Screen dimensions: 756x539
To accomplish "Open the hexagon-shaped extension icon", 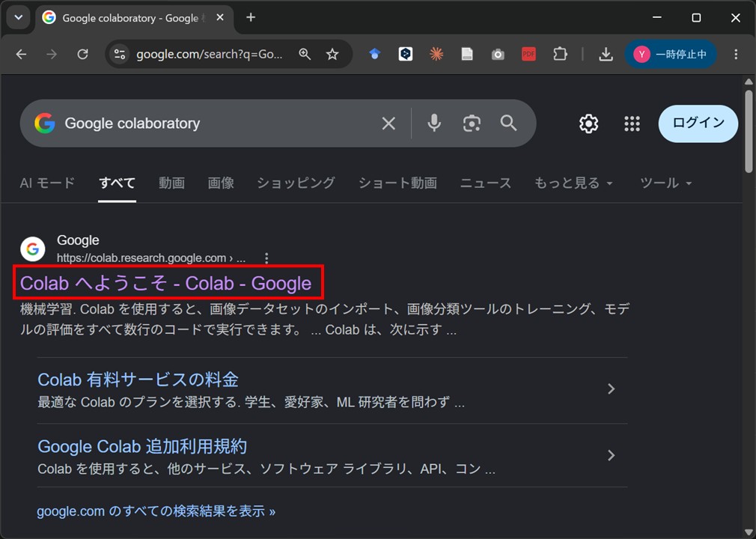I will coord(406,54).
